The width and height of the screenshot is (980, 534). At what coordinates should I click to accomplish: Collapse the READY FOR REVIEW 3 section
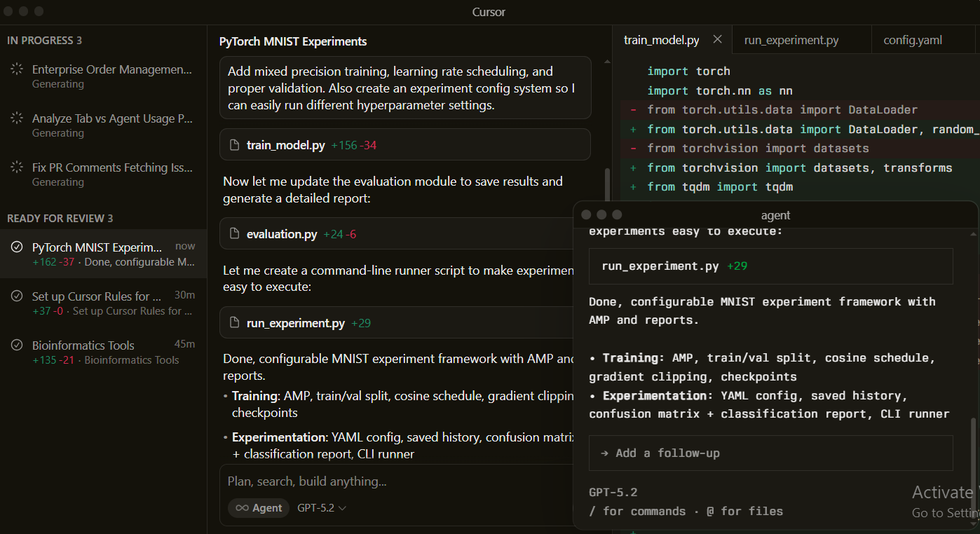click(x=60, y=219)
